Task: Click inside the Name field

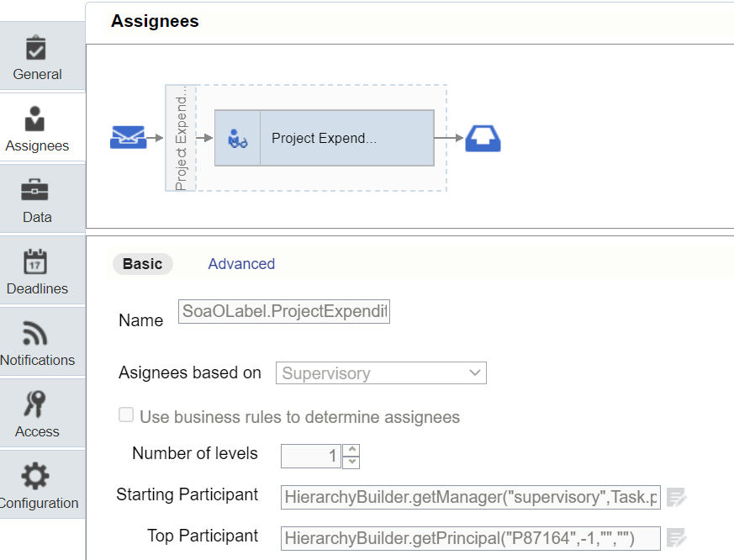Action: pyautogui.click(x=283, y=311)
